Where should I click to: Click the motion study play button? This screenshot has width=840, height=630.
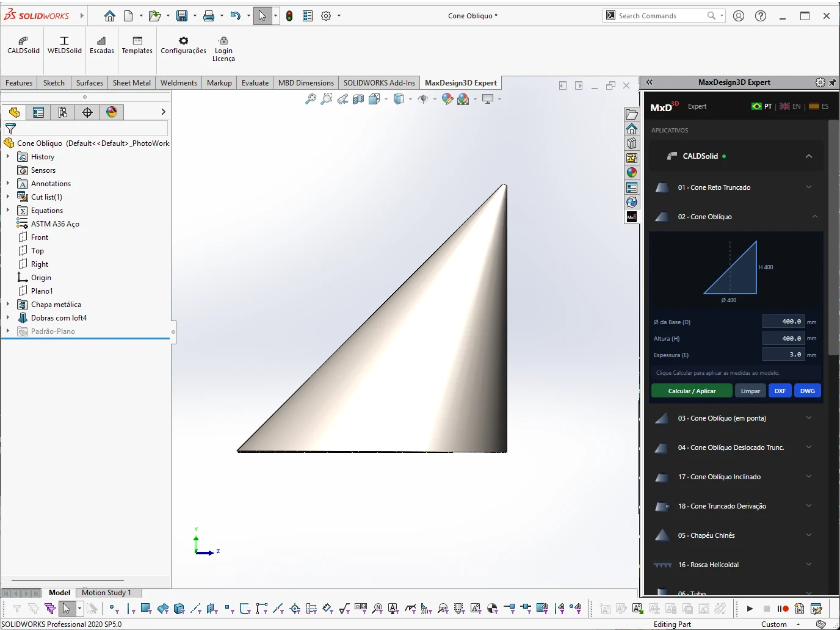pyautogui.click(x=750, y=609)
